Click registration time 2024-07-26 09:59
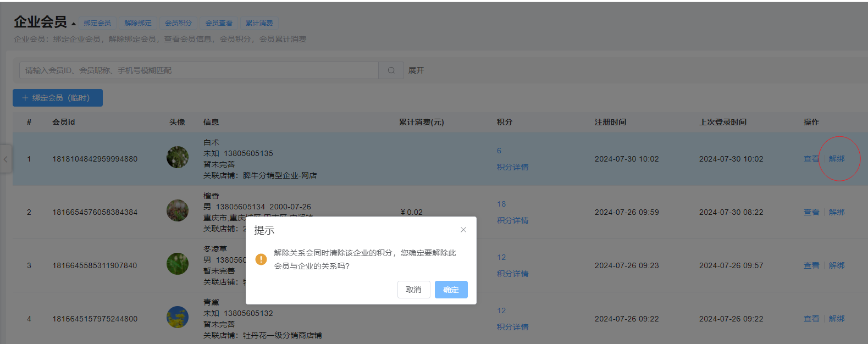Screen dimensions: 868x344 (x=627, y=212)
